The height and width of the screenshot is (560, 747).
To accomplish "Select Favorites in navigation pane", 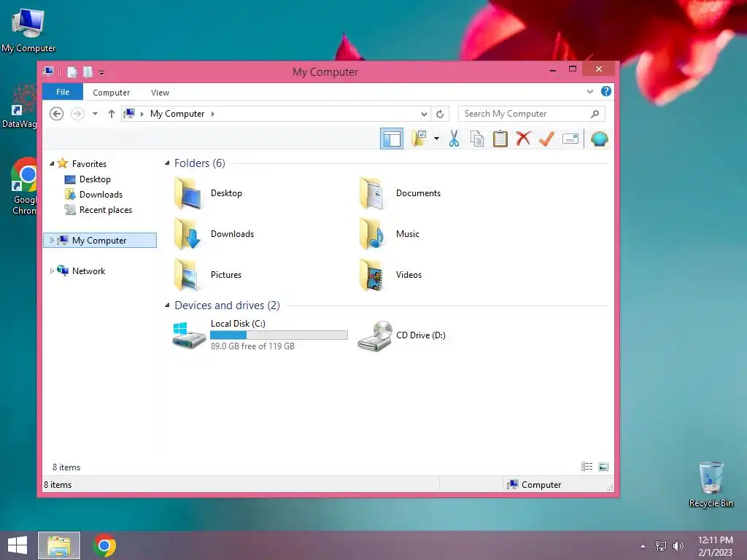I will pos(89,164).
